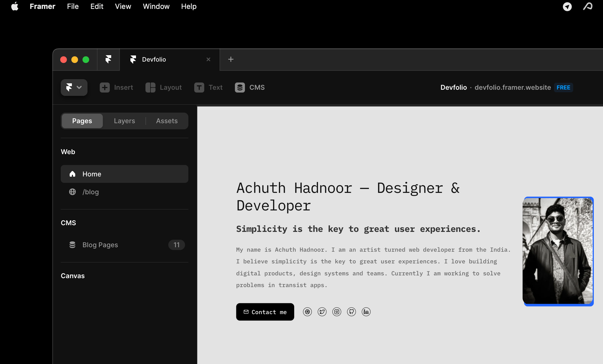Click the Instagram social icon
Image resolution: width=603 pixels, height=364 pixels.
coord(337,312)
